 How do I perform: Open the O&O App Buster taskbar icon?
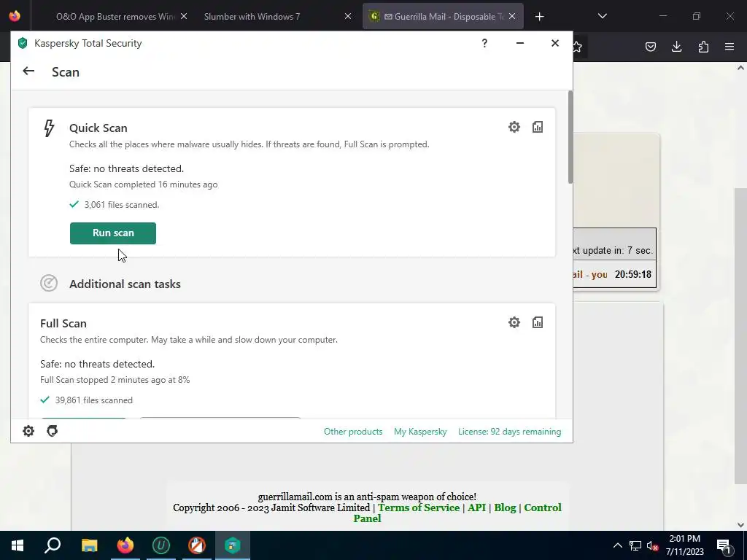click(197, 545)
